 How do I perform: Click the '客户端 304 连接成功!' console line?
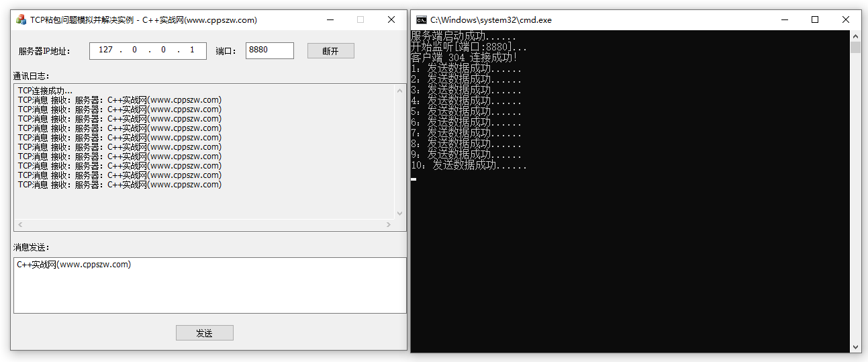click(x=464, y=58)
